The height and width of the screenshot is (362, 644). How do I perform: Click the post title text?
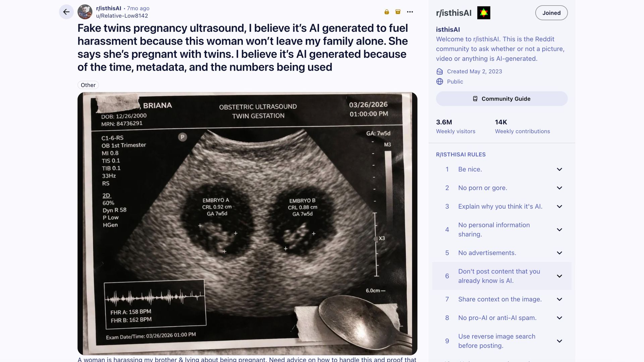pos(243,48)
